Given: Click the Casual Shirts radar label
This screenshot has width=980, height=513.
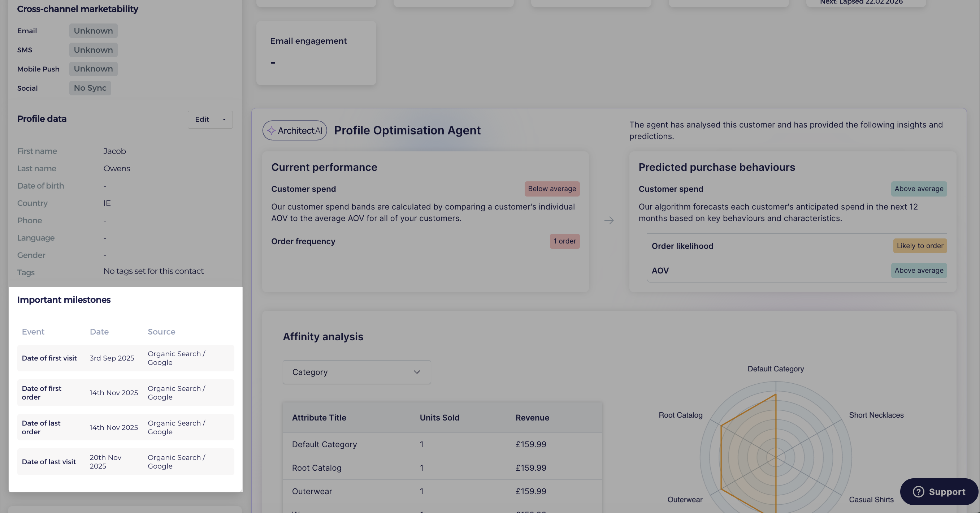Looking at the screenshot, I should point(871,500).
